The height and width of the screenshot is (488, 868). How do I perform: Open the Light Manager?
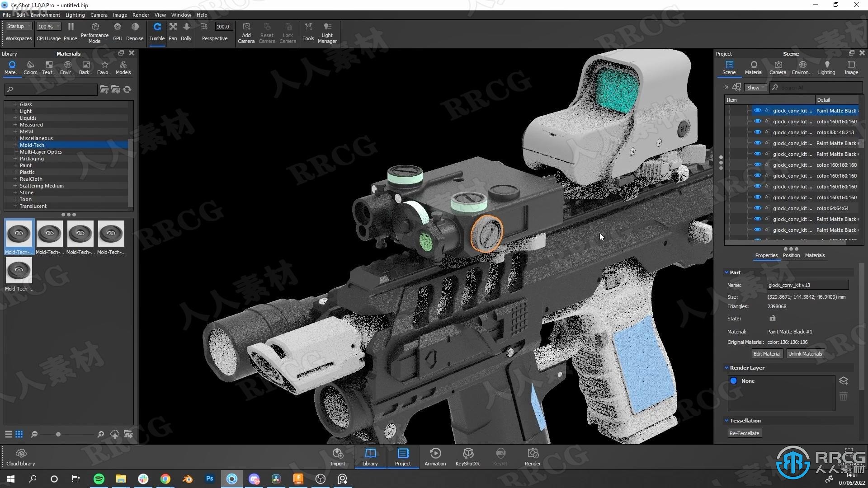click(x=327, y=32)
